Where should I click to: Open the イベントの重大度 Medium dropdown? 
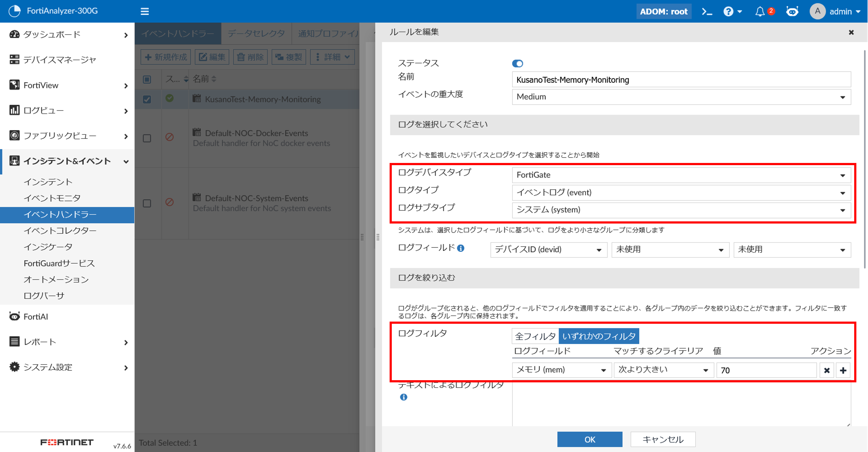(681, 97)
